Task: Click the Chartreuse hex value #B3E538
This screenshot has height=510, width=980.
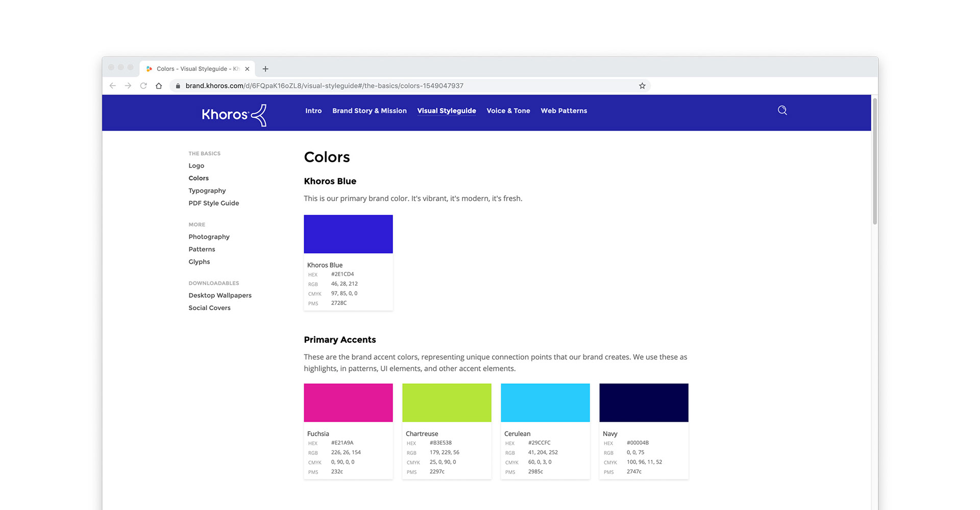Action: 440,443
